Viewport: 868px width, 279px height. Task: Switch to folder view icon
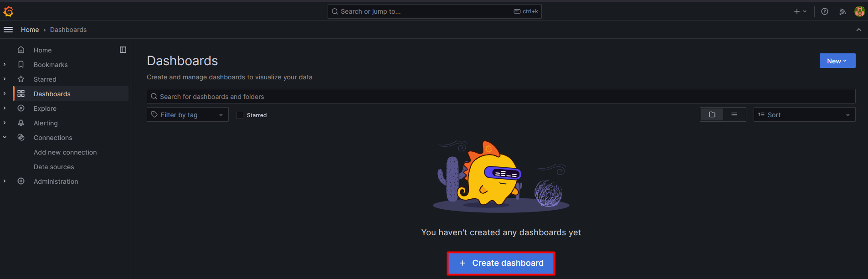tap(712, 114)
